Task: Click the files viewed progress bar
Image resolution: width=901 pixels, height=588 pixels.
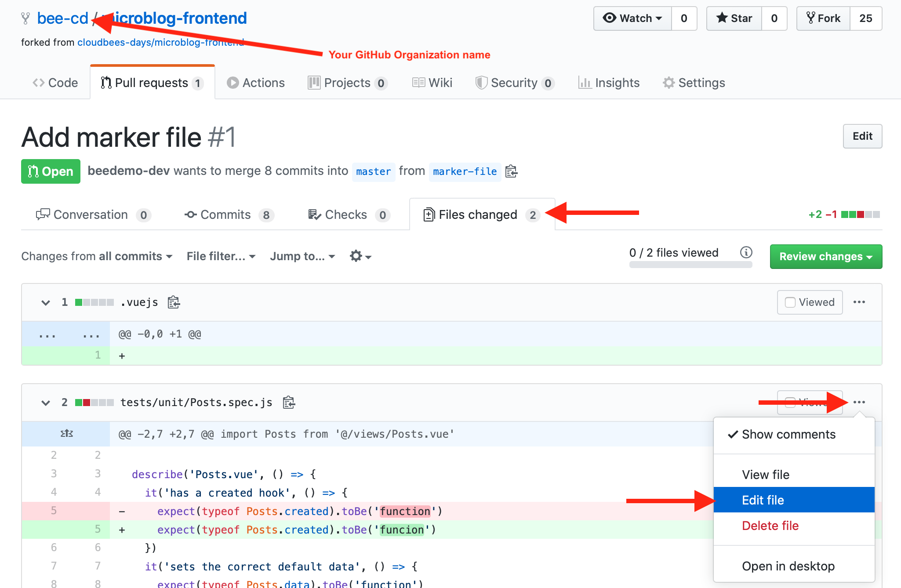Action: coord(690,265)
